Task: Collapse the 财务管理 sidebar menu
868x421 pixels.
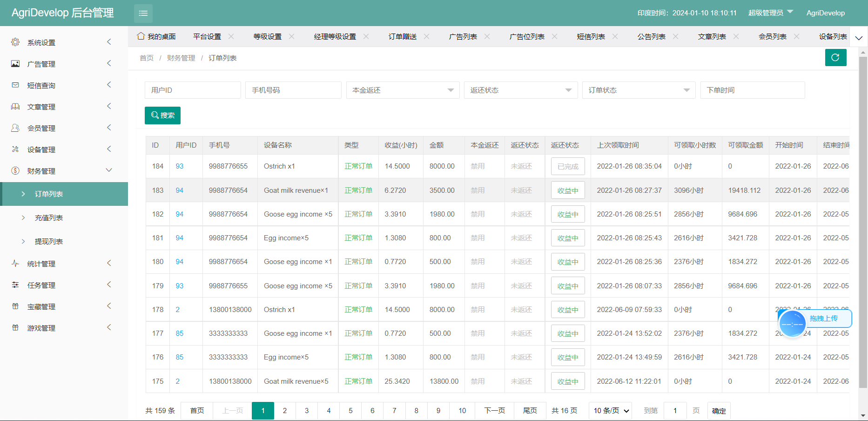Action: [64, 170]
